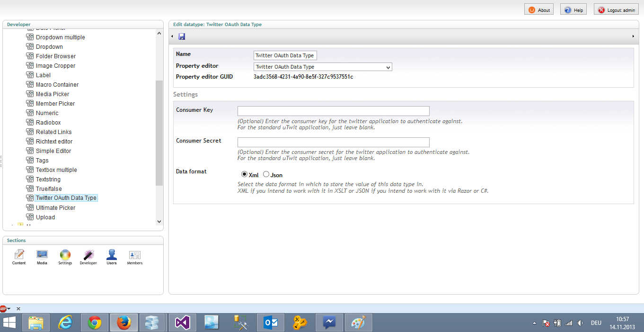Viewport: 644px width, 332px height.
Task: Open Outlook from the taskbar
Action: [x=270, y=323]
